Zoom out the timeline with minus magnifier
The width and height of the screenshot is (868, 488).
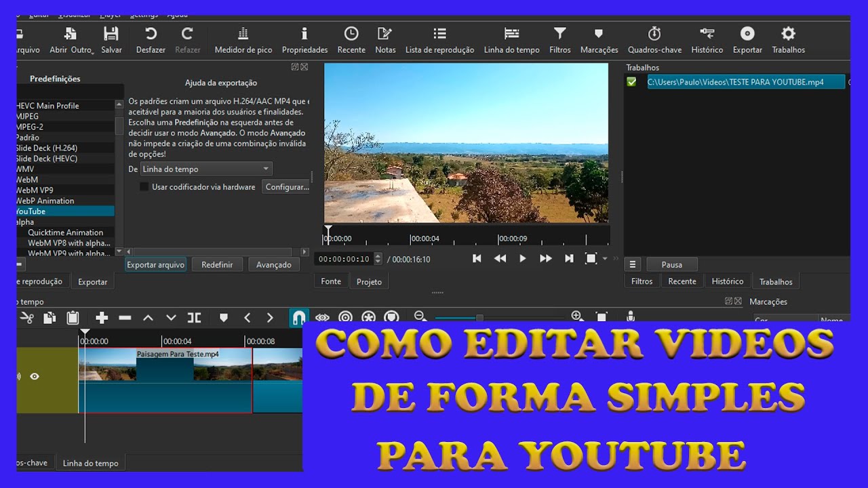click(420, 317)
